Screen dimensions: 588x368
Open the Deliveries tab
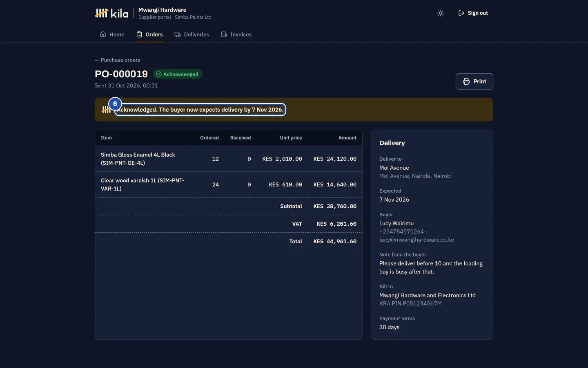point(192,34)
